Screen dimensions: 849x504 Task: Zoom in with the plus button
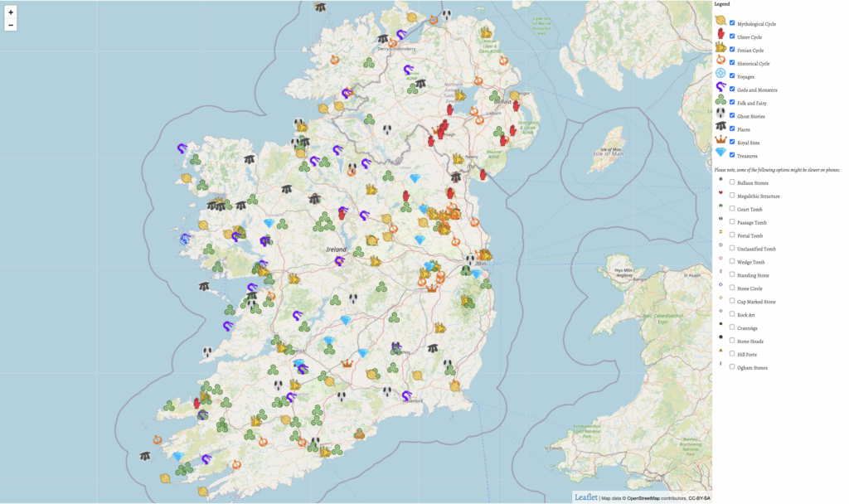11,12
